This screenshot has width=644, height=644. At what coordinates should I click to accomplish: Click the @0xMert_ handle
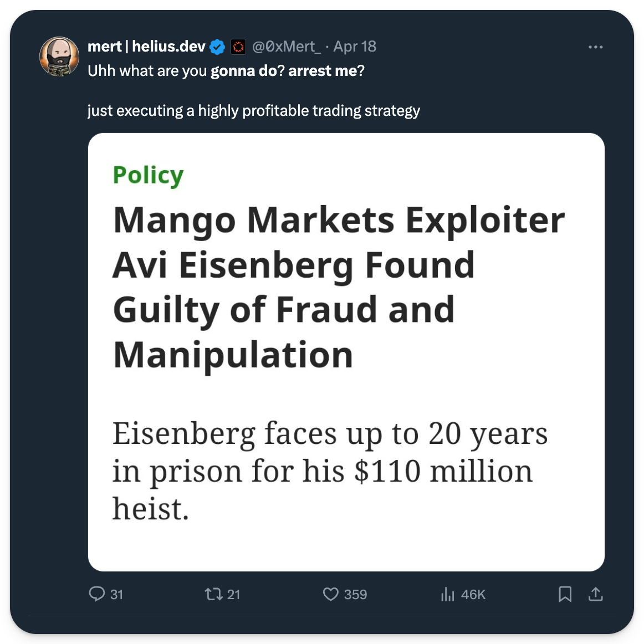tap(286, 47)
